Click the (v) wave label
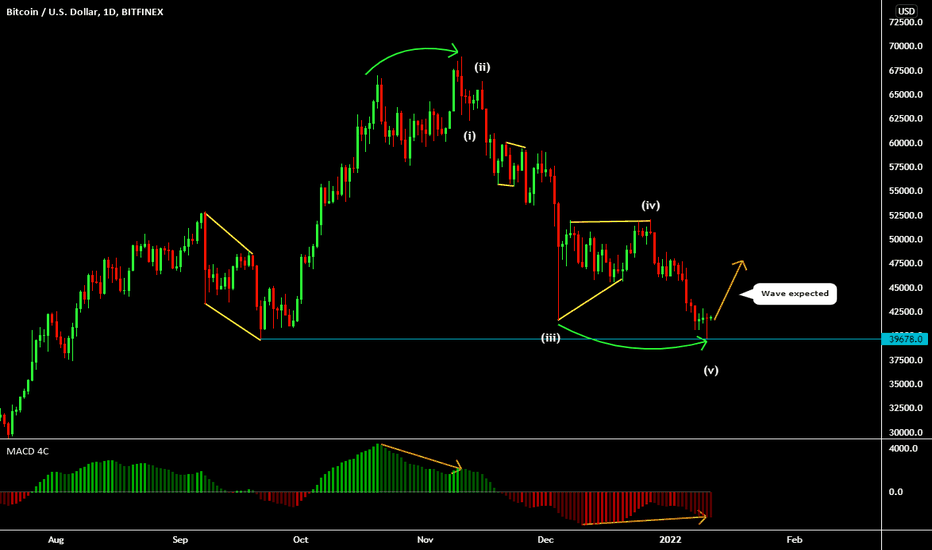The height and width of the screenshot is (550, 932). click(711, 370)
